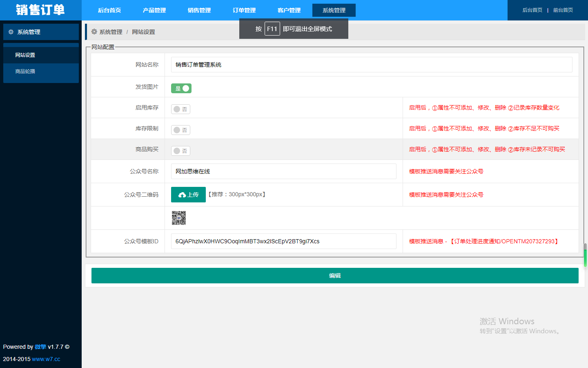The height and width of the screenshot is (368, 588).
Task: Click the 前台首页 link at top right
Action: (563, 10)
